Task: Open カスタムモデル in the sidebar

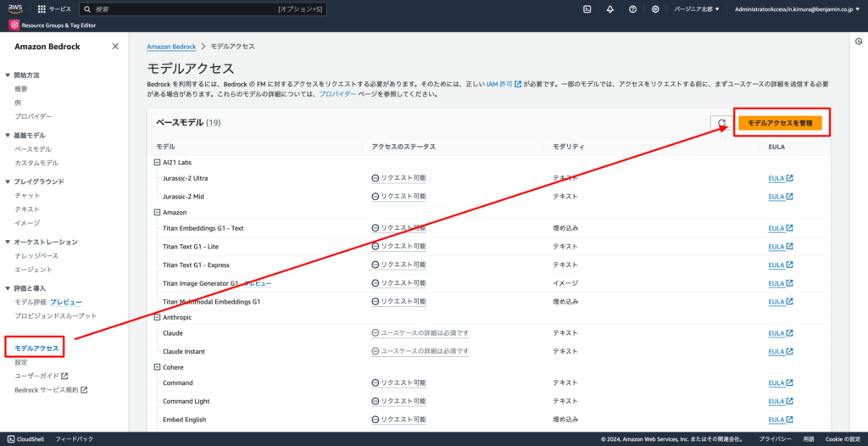Action: click(x=36, y=163)
